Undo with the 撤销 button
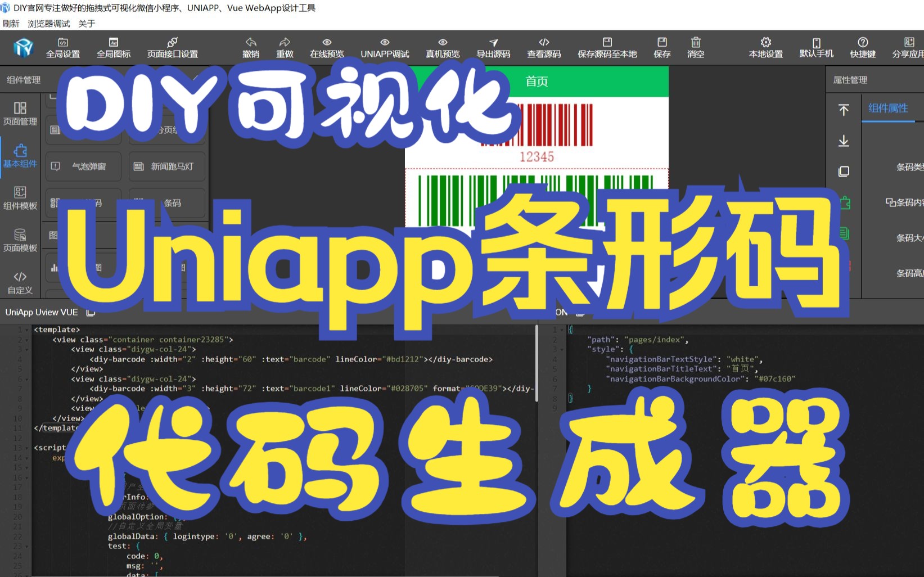 point(251,48)
